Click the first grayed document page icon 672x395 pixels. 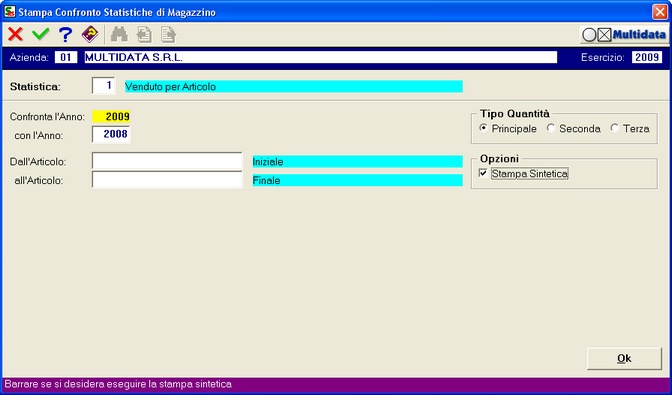[144, 34]
